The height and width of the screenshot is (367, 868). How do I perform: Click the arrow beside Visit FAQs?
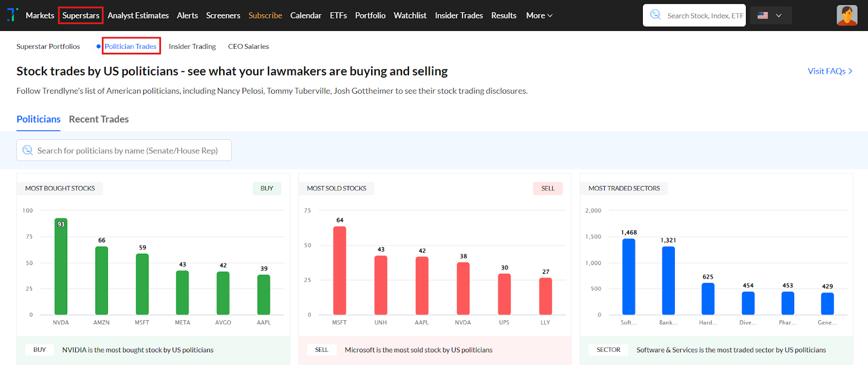[x=850, y=71]
